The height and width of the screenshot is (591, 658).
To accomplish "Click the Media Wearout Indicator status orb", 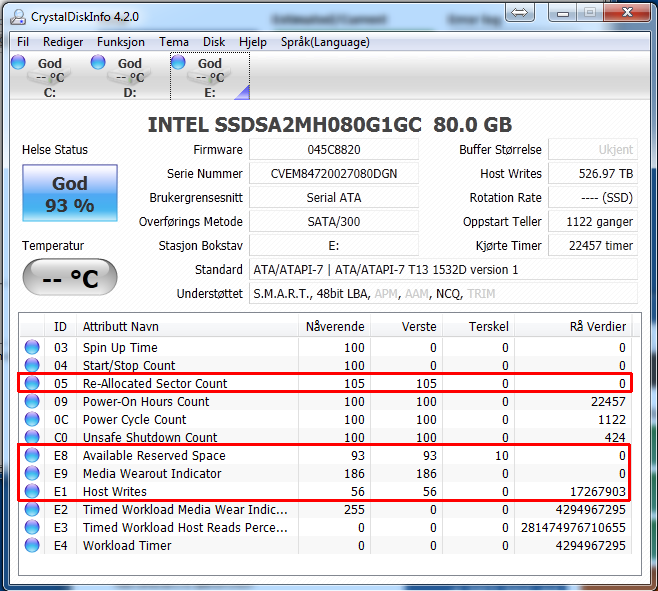I will [x=32, y=473].
